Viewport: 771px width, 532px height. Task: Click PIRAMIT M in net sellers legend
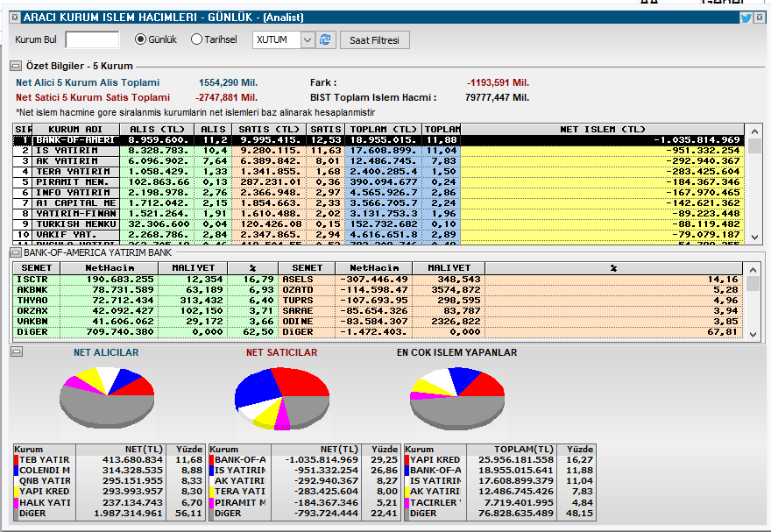click(240, 502)
